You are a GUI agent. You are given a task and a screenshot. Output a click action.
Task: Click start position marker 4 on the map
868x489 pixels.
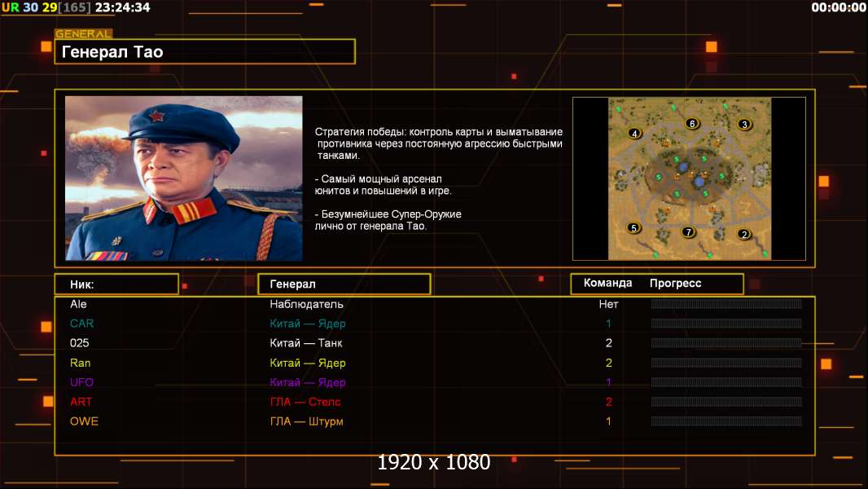click(634, 133)
